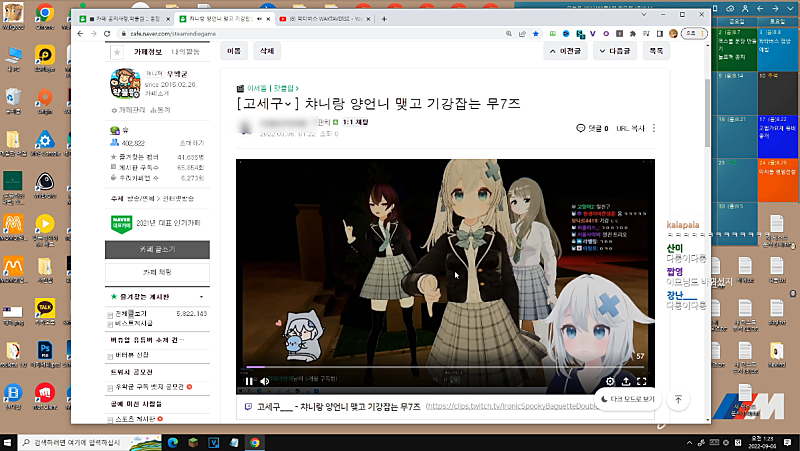Bookmark this page with star icon
The image size is (800, 451).
coord(536,34)
